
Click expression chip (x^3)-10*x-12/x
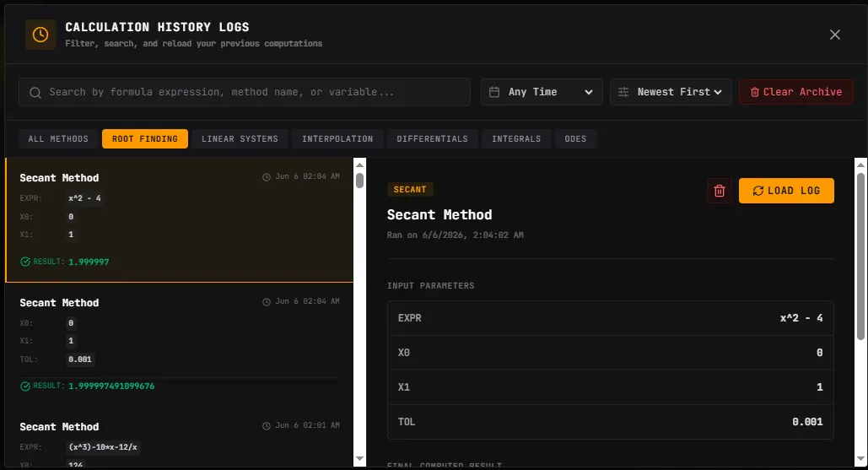pyautogui.click(x=103, y=447)
